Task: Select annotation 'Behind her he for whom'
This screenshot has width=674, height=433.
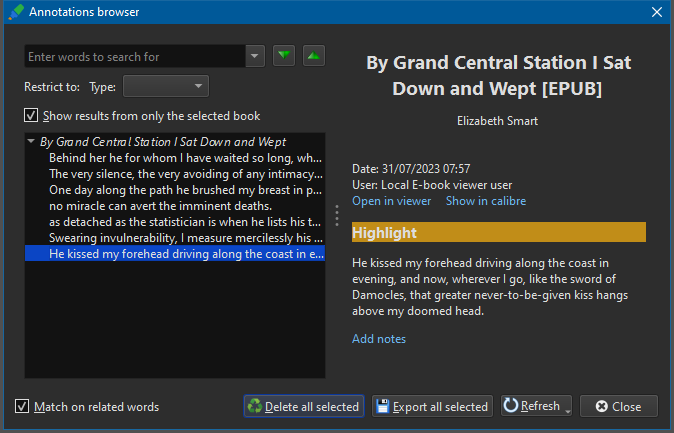Action: [x=184, y=158]
